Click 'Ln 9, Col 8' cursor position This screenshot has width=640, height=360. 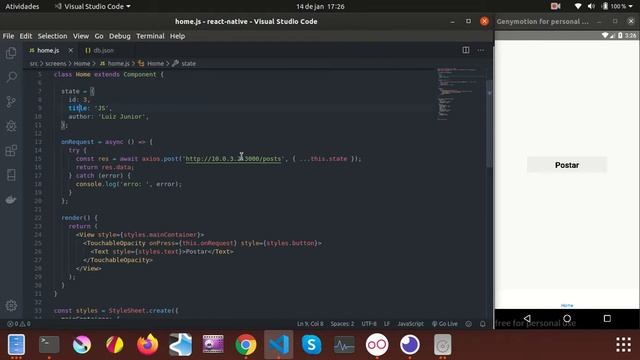310,324
